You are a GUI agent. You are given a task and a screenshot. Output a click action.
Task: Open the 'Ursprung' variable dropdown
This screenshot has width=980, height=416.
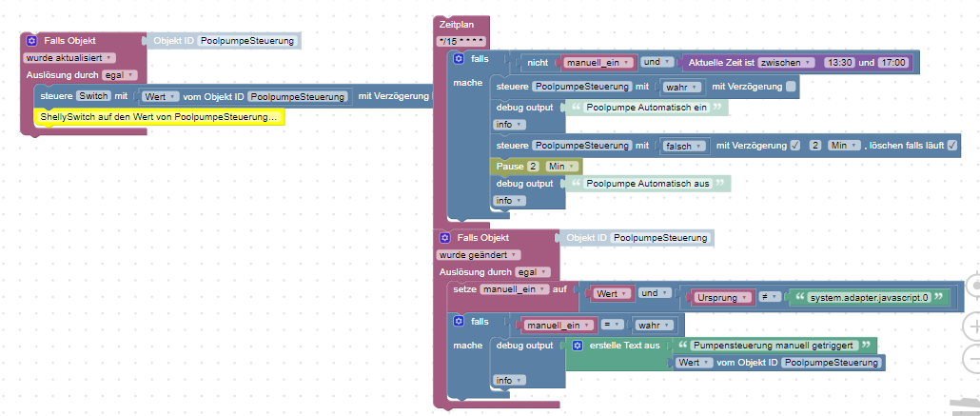[724, 298]
